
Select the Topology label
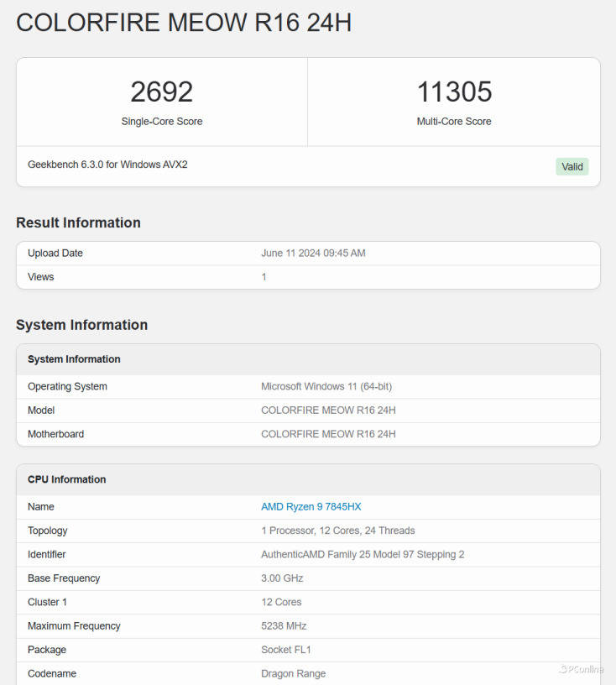click(48, 531)
